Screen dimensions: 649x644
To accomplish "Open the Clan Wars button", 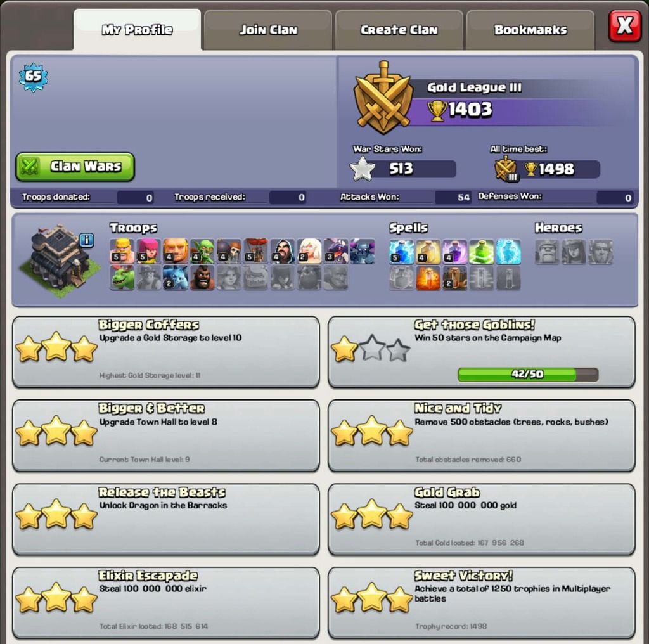I will 75,167.
